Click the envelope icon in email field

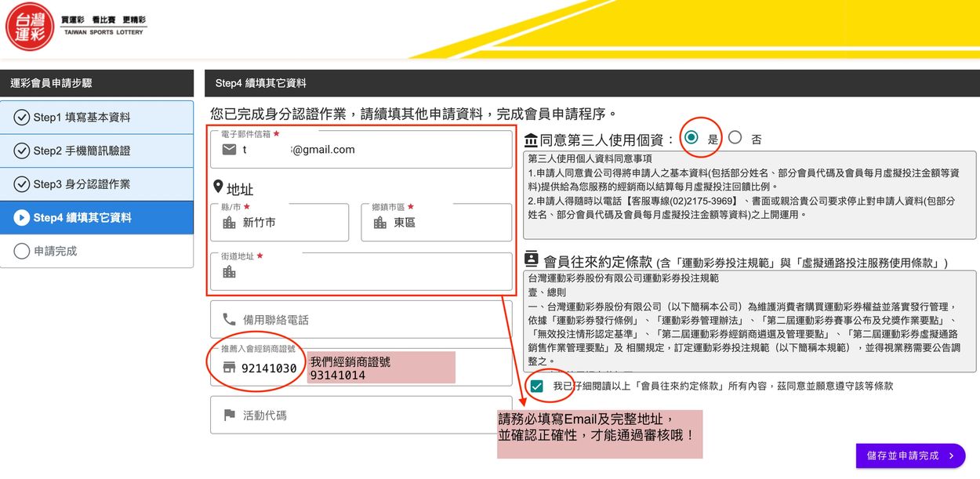pyautogui.click(x=229, y=150)
